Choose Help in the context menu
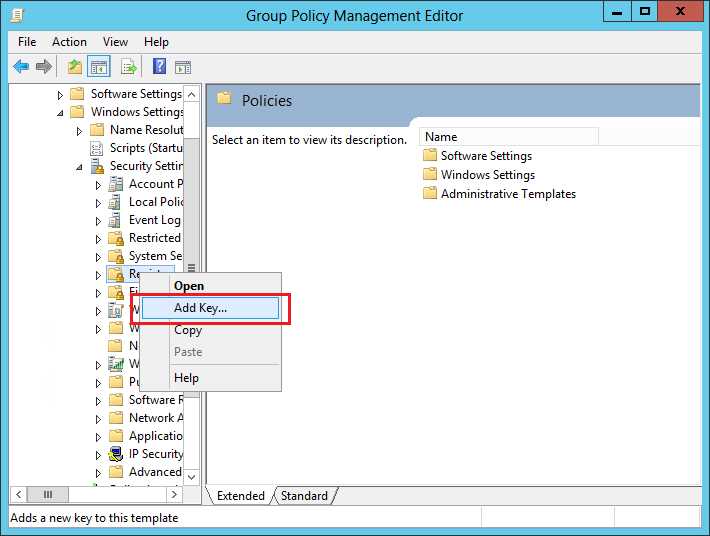This screenshot has height=536, width=710. (211, 378)
